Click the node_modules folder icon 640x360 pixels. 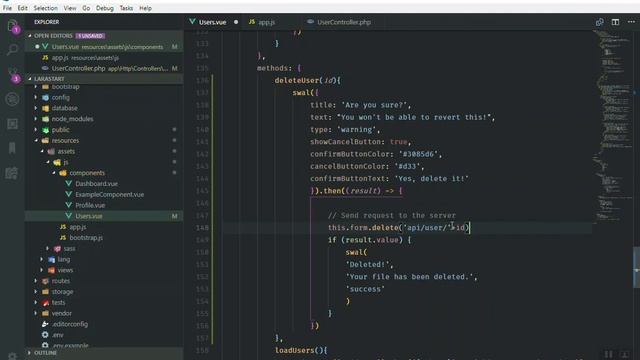coord(46,119)
